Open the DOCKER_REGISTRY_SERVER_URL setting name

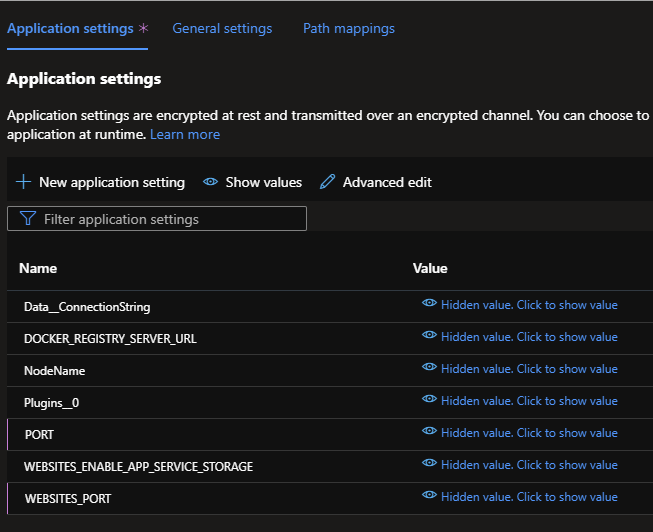(x=110, y=339)
